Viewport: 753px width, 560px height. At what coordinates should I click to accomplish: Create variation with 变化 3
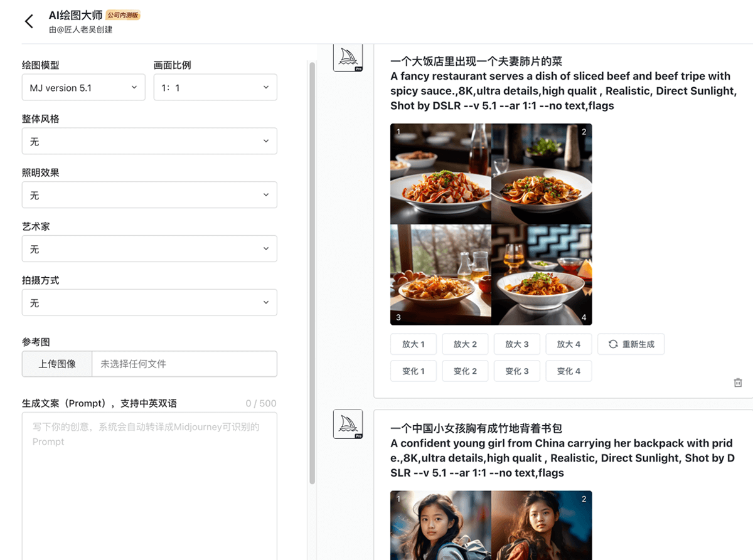(517, 371)
